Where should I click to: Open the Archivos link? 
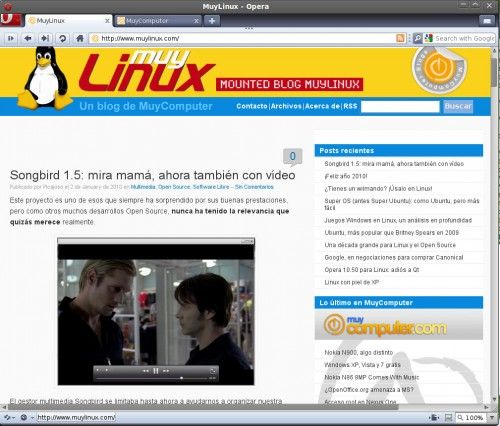tap(286, 106)
